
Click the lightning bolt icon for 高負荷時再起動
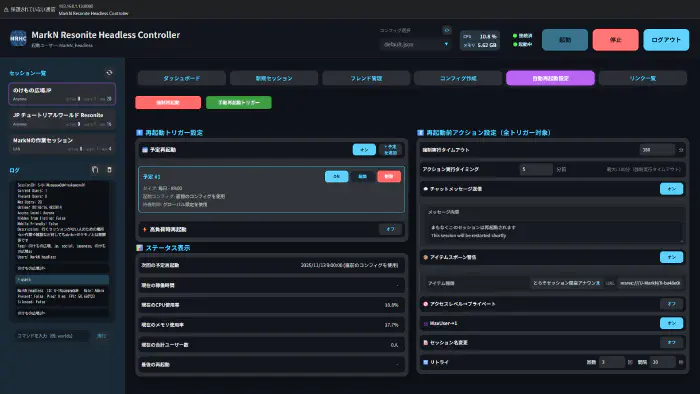click(x=145, y=229)
